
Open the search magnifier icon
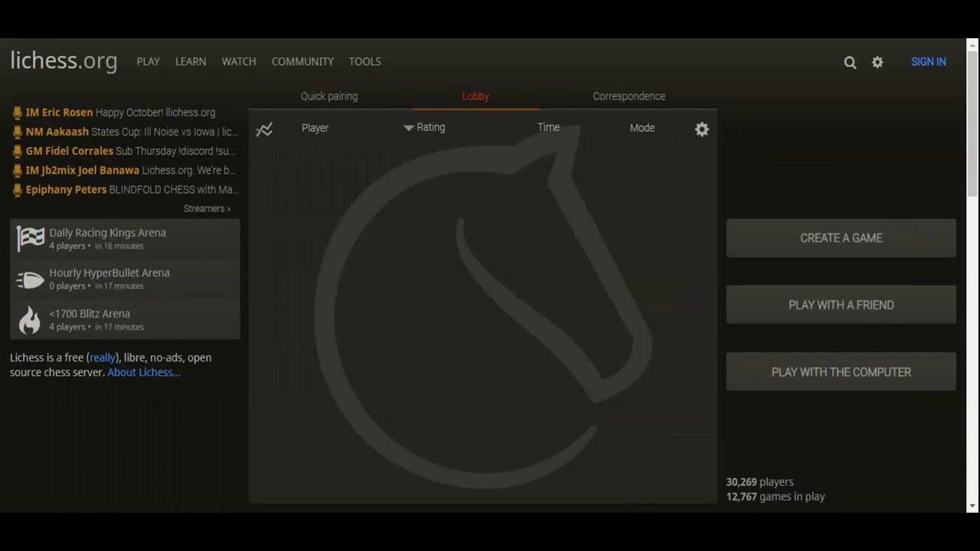(x=850, y=63)
